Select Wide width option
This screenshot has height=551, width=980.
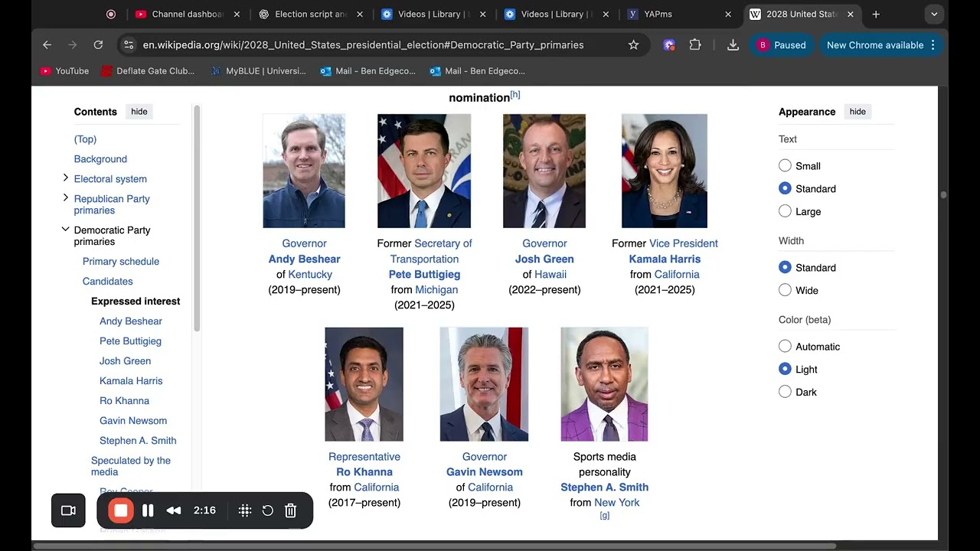[785, 290]
